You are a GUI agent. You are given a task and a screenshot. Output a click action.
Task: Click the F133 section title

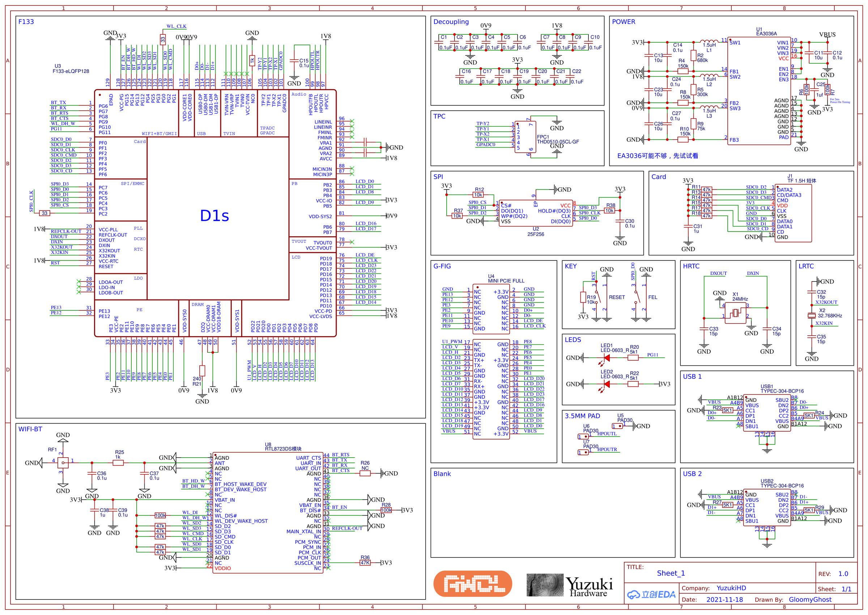pos(26,22)
